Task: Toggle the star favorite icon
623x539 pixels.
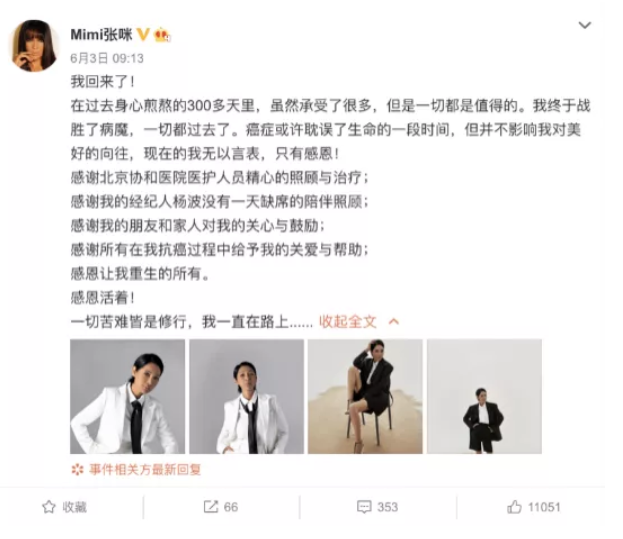Action: coord(49,507)
